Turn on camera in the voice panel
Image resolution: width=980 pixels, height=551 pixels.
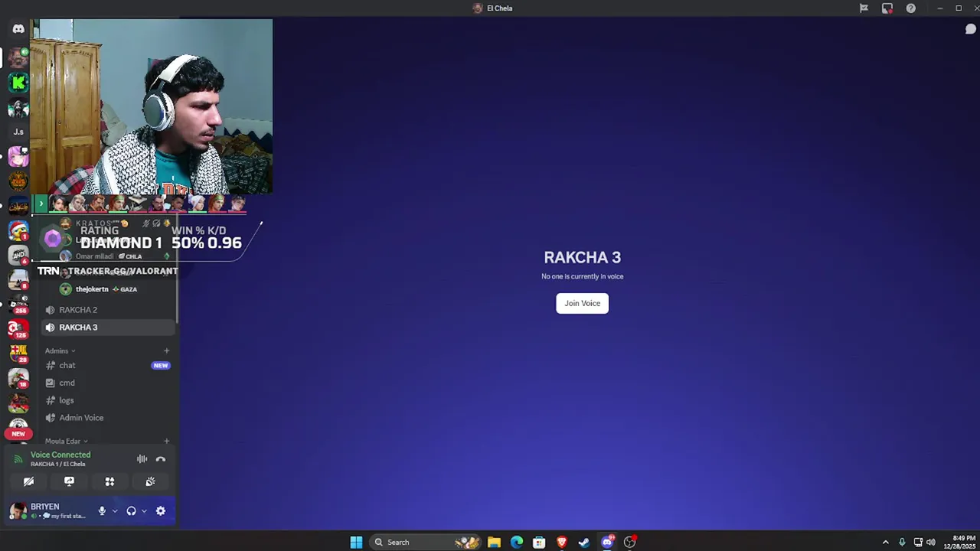click(x=28, y=481)
